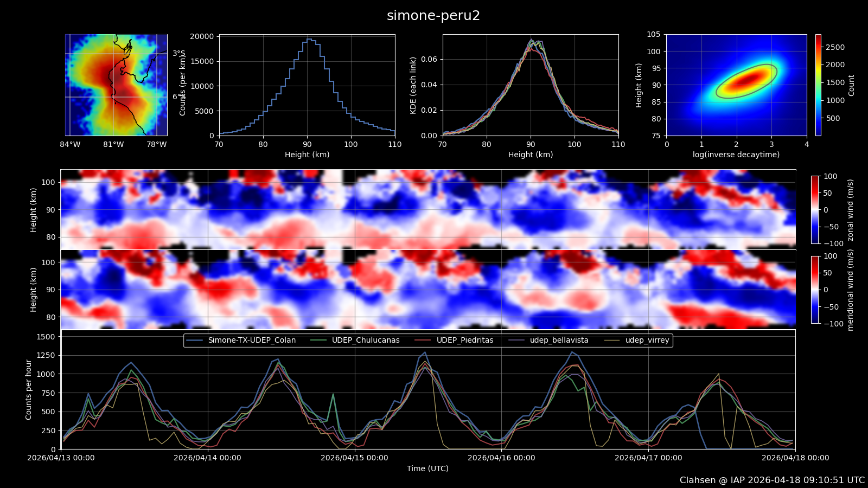Click the zonal wind colorbar
The height and width of the screenshot is (488, 868).
tap(815, 210)
